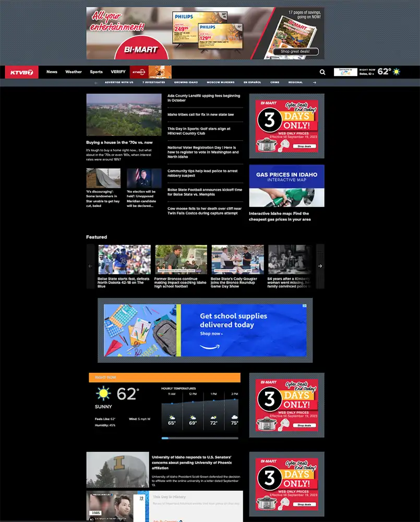Open Community tips robbery suspect story
The width and height of the screenshot is (420, 522).
pyautogui.click(x=202, y=173)
